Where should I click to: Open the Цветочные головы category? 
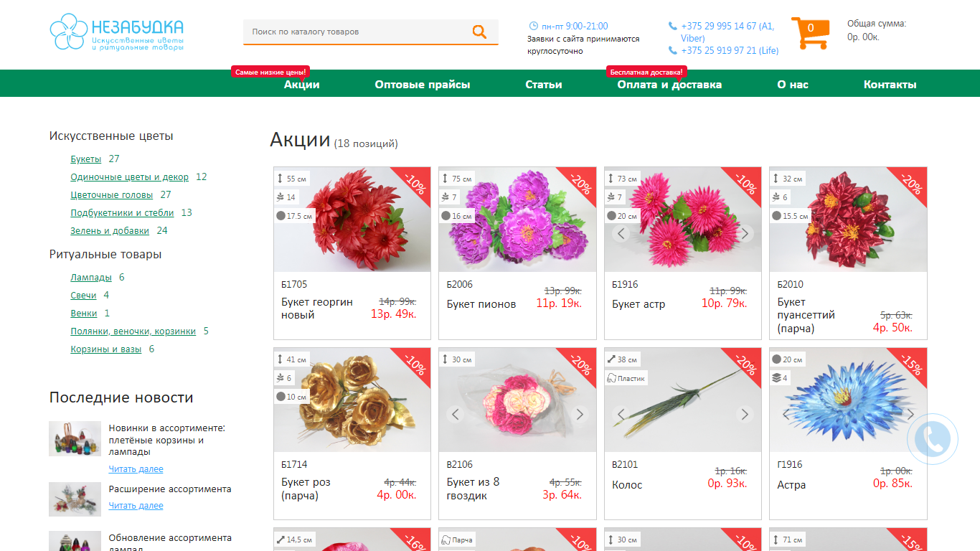(x=111, y=195)
